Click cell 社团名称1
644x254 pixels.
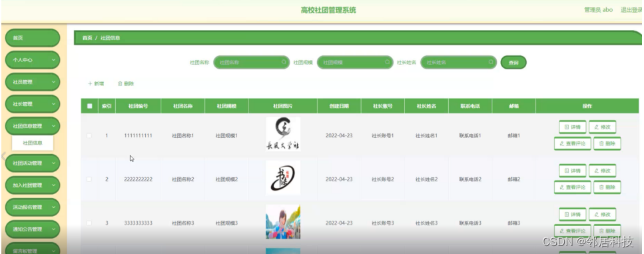point(182,135)
